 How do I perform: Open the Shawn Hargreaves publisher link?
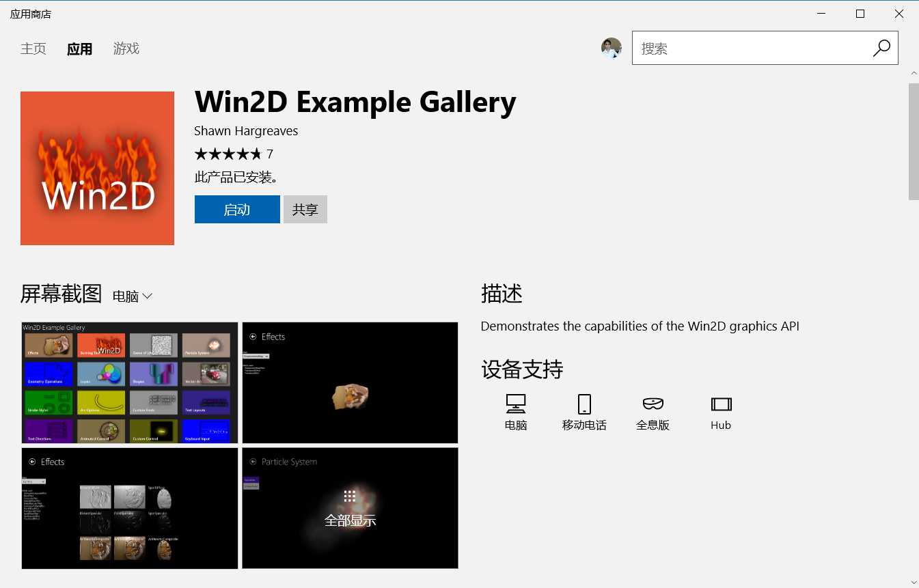tap(246, 131)
